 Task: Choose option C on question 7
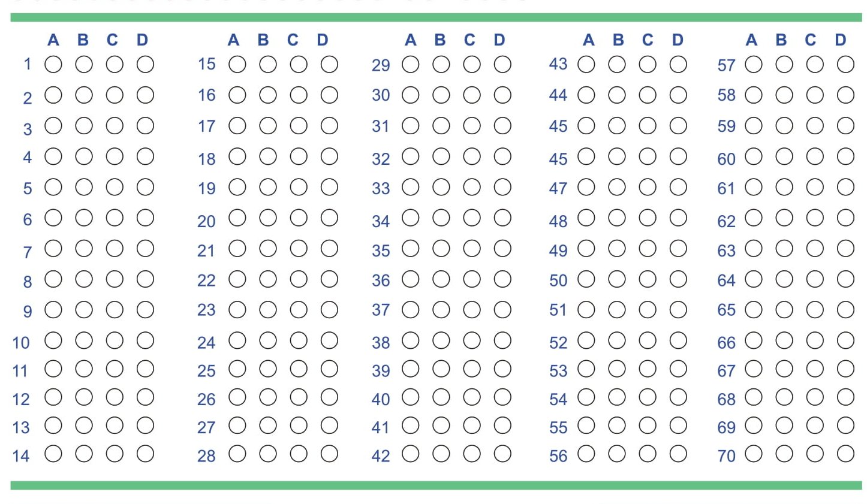pyautogui.click(x=115, y=248)
